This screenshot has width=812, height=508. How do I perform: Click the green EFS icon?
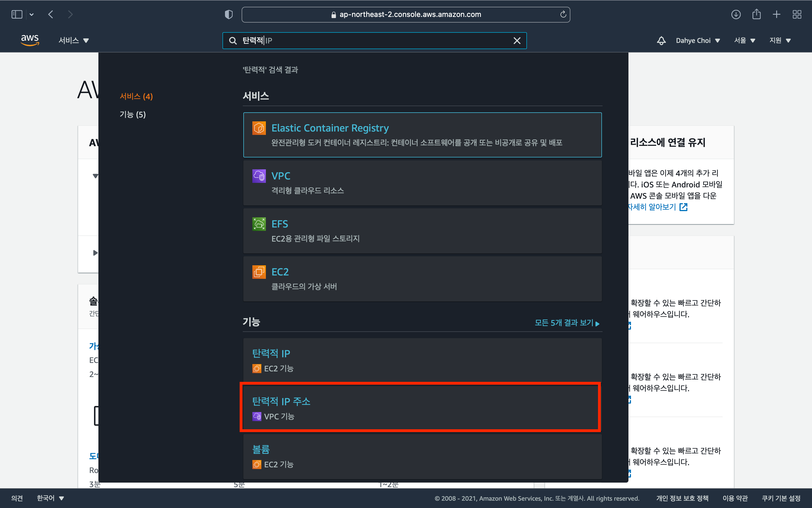click(259, 224)
